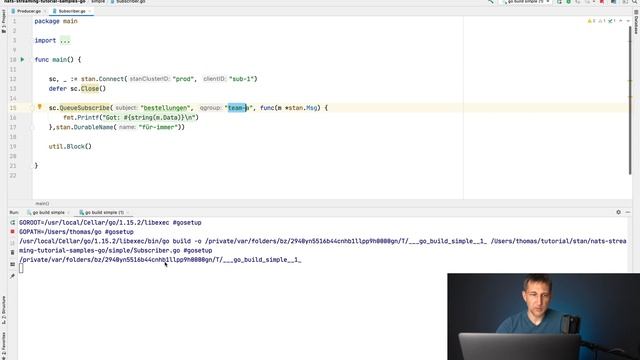Run main() from the green gutter arrow

coord(22,60)
